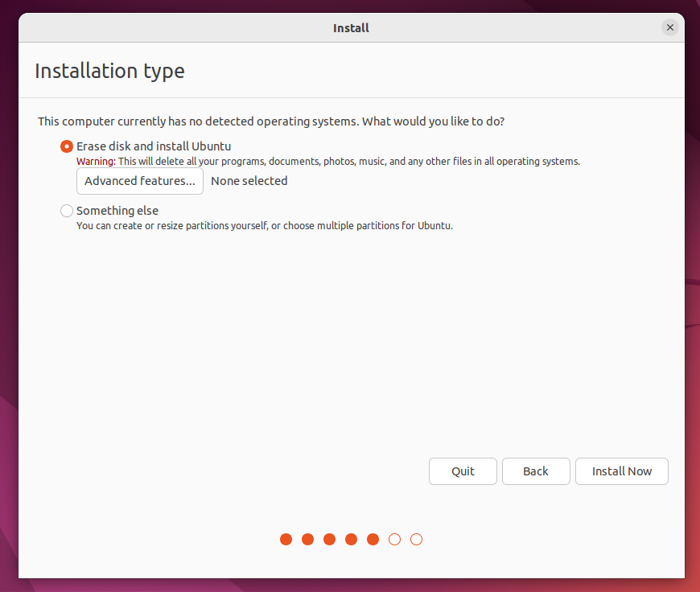Screen dimensions: 700x592
Task: Click the Install Now button
Action: (621, 471)
